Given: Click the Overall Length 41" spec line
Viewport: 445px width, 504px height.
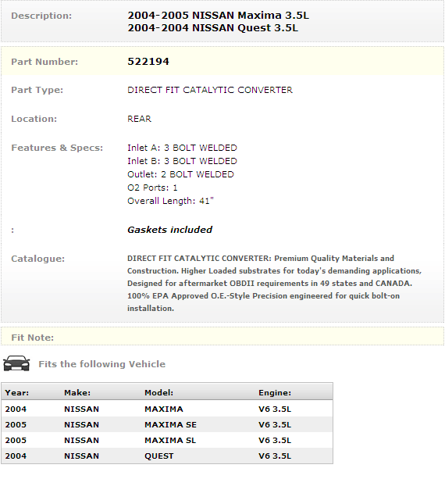Looking at the screenshot, I should coord(170,201).
